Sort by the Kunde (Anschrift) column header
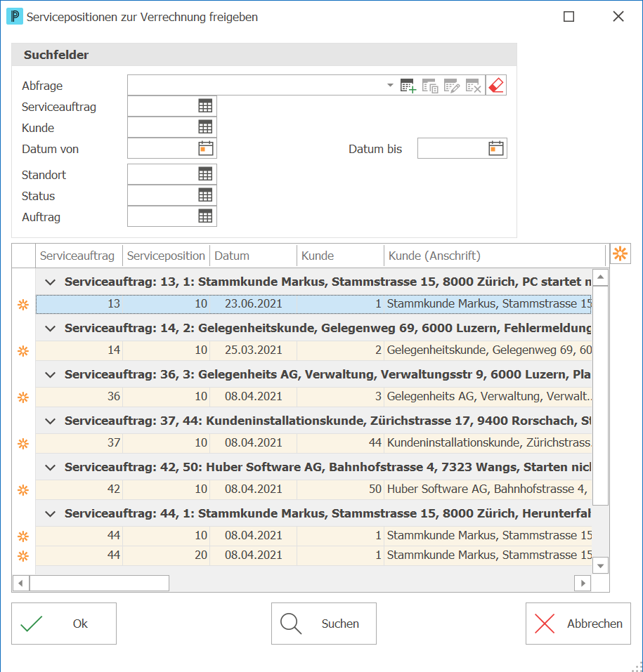 [x=494, y=256]
